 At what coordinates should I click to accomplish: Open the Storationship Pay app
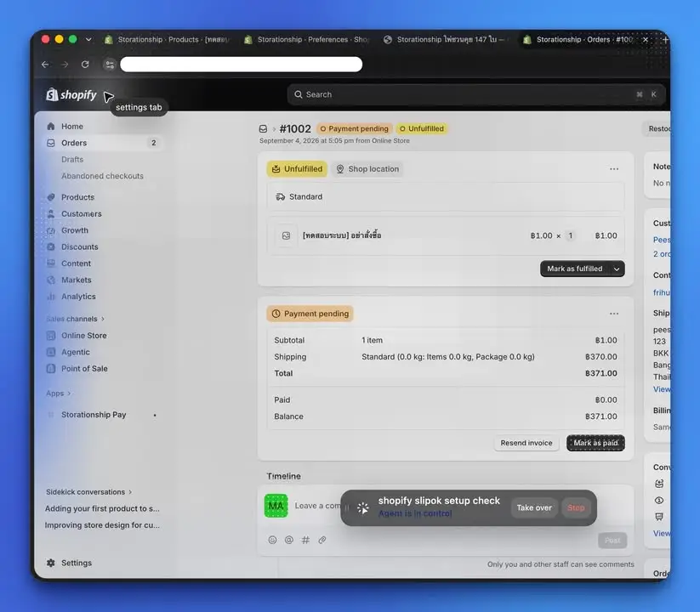[x=94, y=415]
